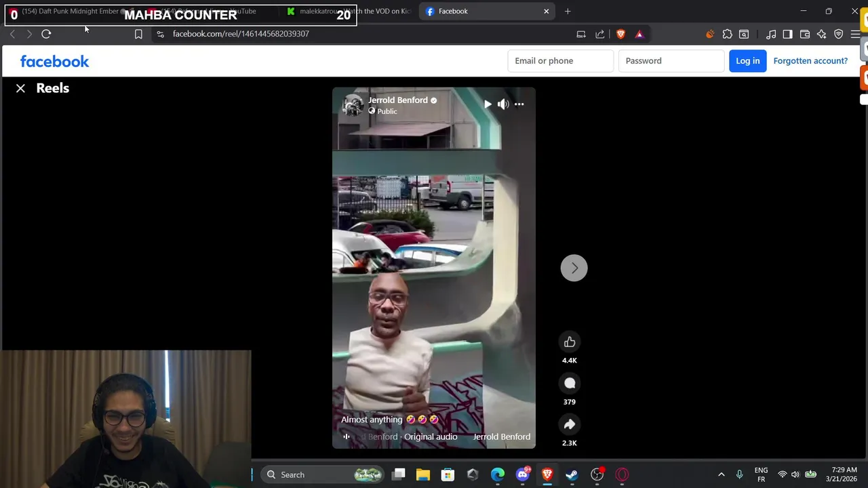Screen dimensions: 868x488
Task: Open Brave Shields lion icon
Action: (620, 34)
